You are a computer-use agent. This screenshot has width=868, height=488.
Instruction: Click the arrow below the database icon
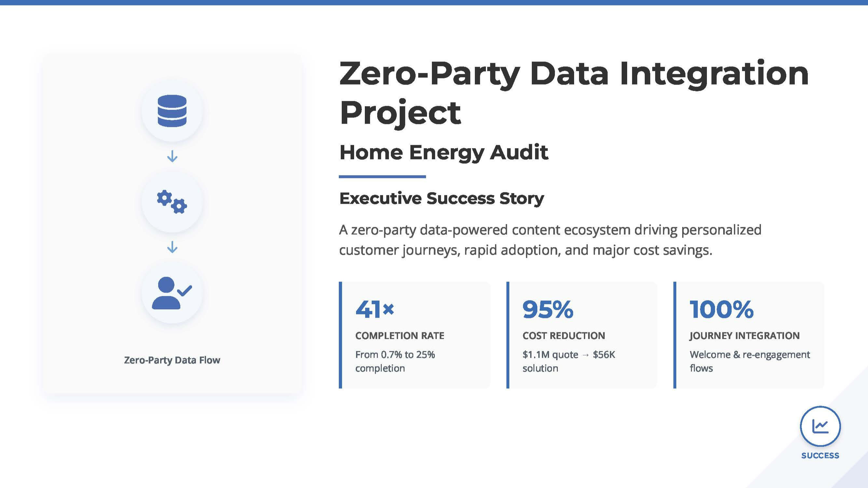(172, 156)
